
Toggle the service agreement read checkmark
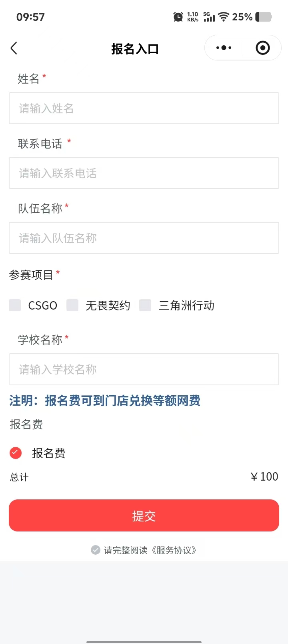(96, 550)
